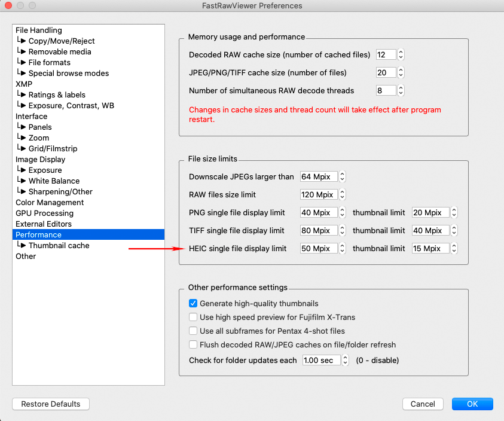Check Flush decoded RAW/JPEG caches option
Screen dimensions: 504x421
[x=193, y=345]
